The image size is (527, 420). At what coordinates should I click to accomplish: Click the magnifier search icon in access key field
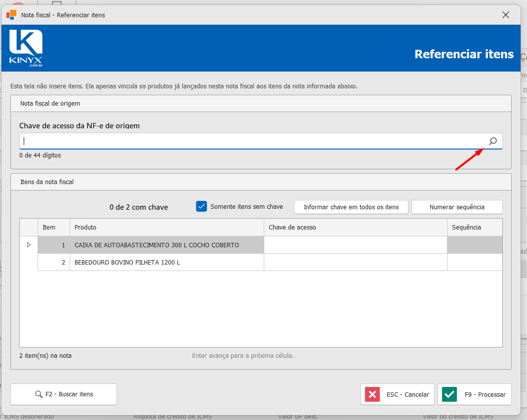click(x=493, y=141)
